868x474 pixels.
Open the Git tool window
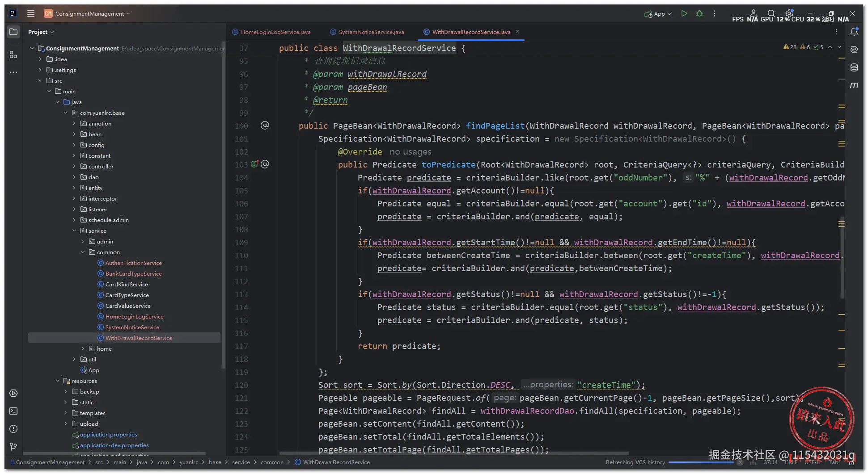[13, 446]
